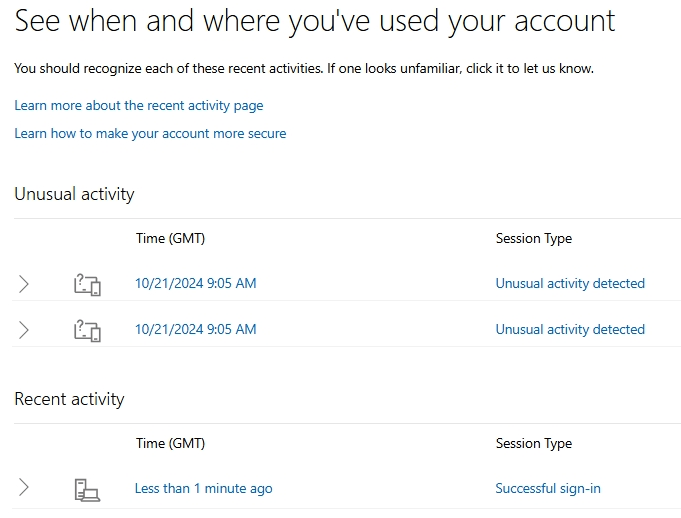Click unknown-device icon in first unusual activity row
The width and height of the screenshot is (681, 518).
87,284
